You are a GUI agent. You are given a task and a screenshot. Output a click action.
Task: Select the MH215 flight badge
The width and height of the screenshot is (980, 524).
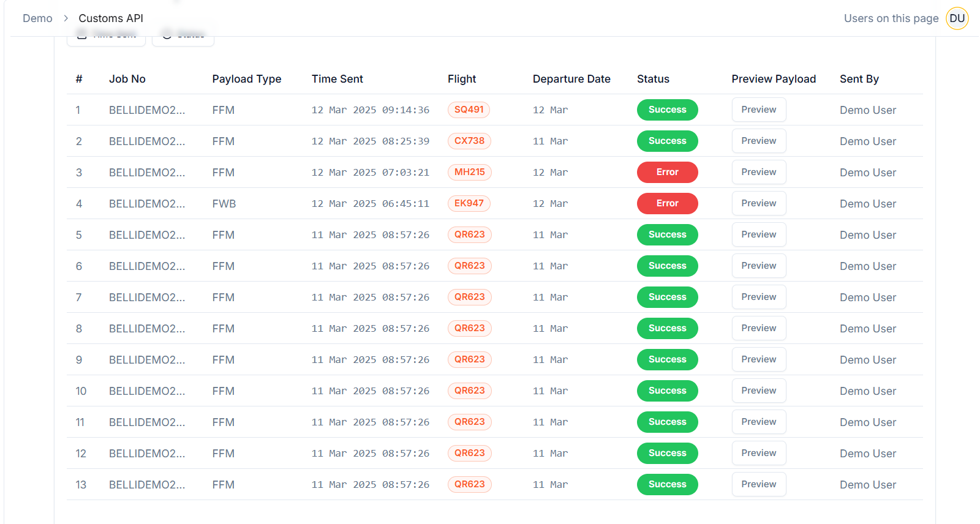(469, 172)
